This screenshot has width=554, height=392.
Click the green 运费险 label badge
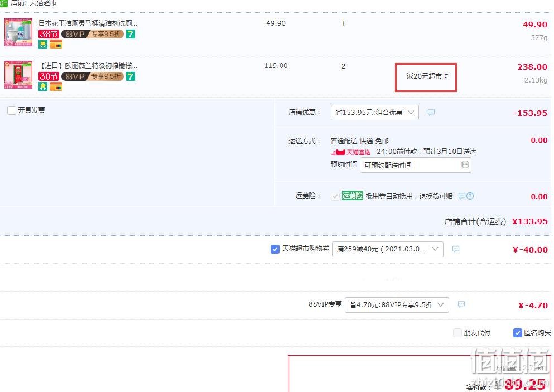tap(352, 196)
